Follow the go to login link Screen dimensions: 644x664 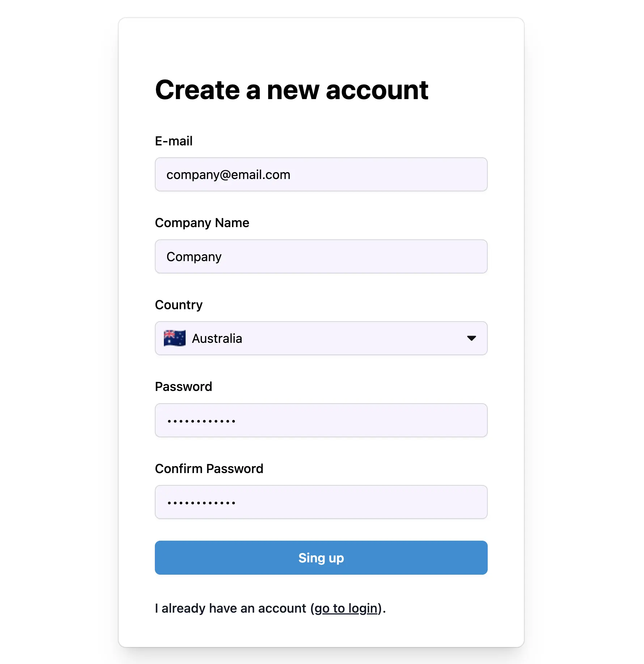(x=346, y=608)
